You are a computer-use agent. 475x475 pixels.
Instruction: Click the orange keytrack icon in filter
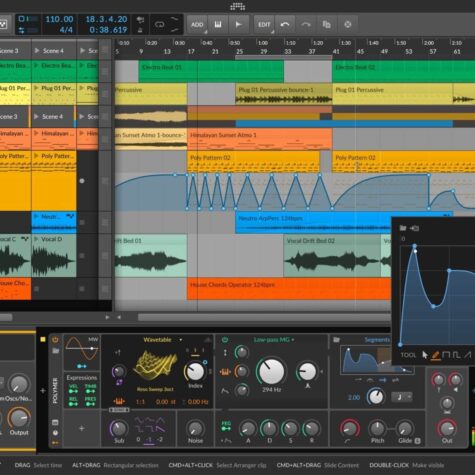pyautogui.click(x=225, y=371)
